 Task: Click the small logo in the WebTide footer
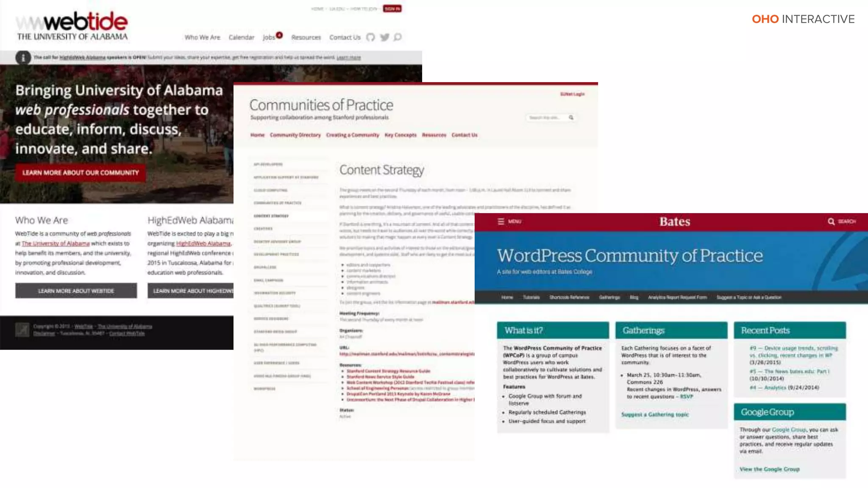22,330
